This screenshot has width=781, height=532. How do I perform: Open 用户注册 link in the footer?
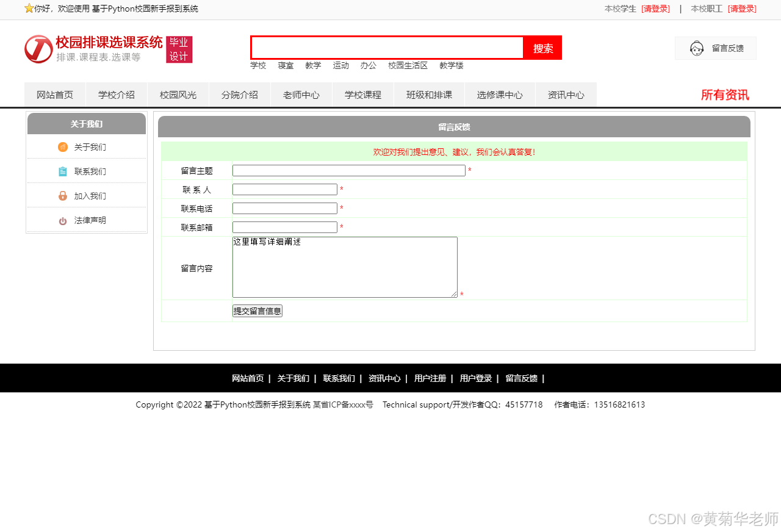[x=430, y=378]
